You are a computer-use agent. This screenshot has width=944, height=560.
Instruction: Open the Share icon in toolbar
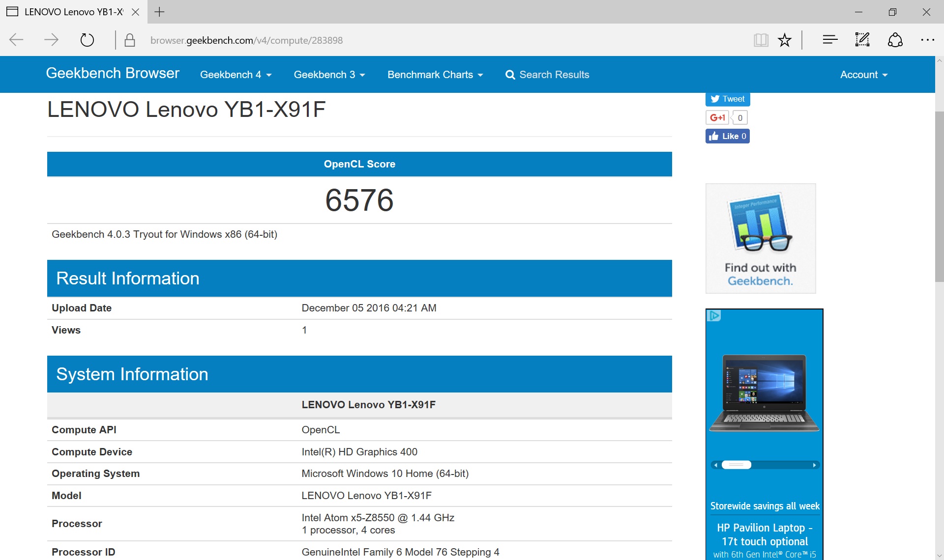pos(895,40)
